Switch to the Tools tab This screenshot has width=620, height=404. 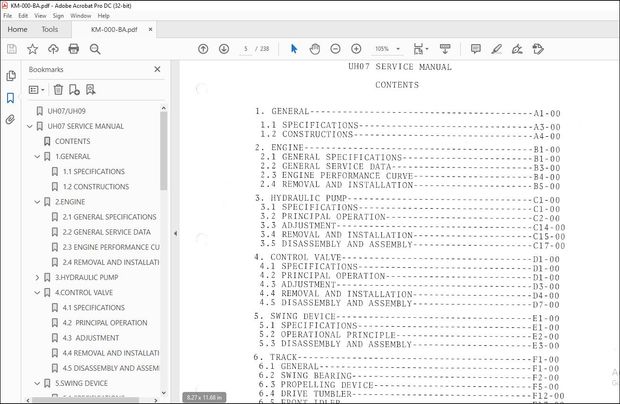coord(49,30)
